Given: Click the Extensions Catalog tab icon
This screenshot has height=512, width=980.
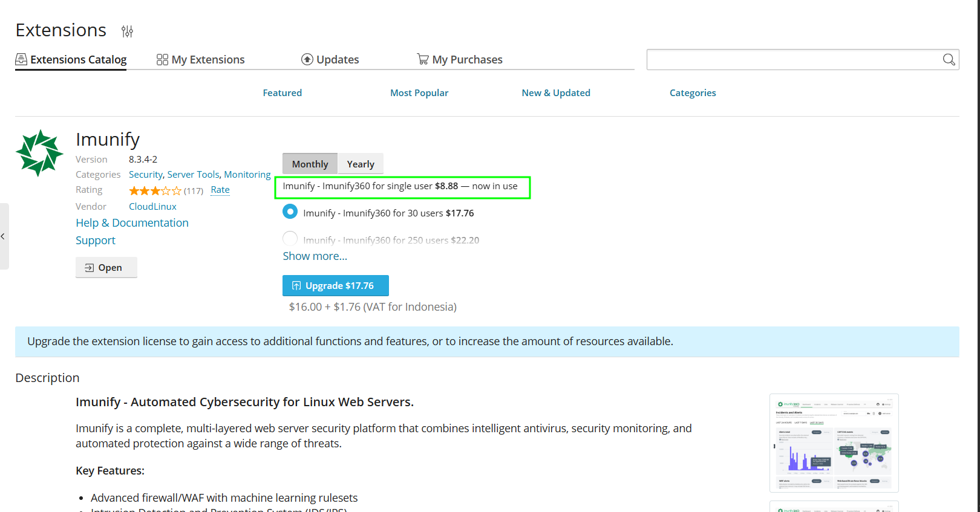Looking at the screenshot, I should pyautogui.click(x=21, y=59).
